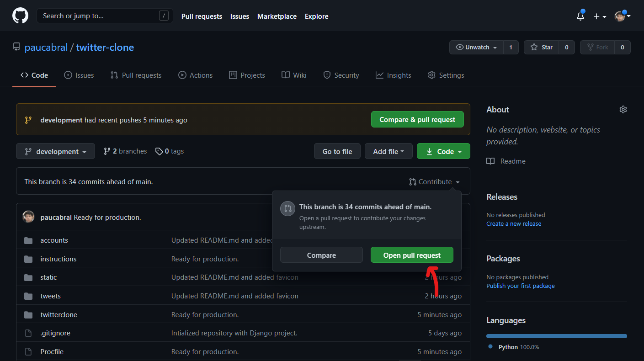The width and height of the screenshot is (644, 361).
Task: Click Publish your first package link
Action: (521, 286)
